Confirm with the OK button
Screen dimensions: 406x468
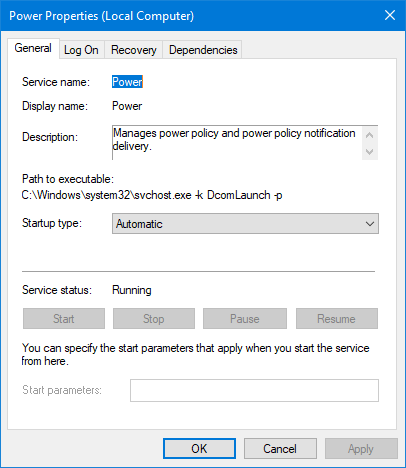tap(199, 449)
